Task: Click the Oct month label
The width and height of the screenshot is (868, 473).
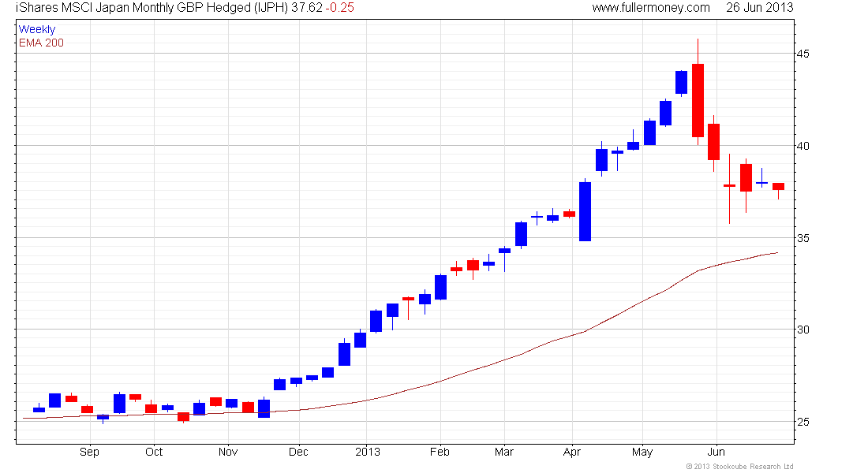Action: 154,452
